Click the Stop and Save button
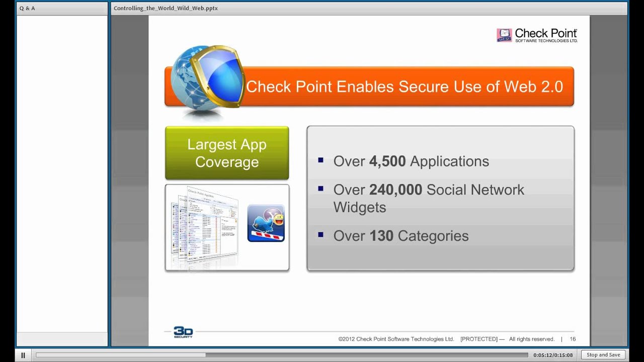This screenshot has height=362, width=644. coord(603,355)
